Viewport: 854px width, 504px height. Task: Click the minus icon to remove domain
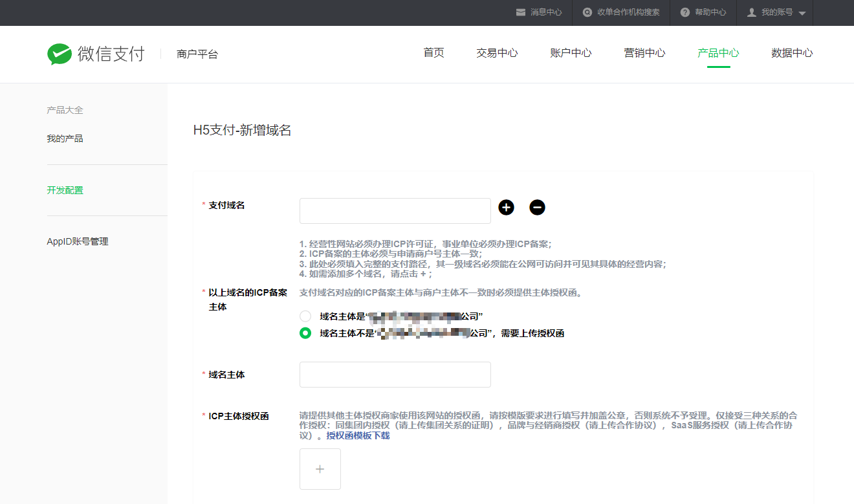tap(537, 207)
